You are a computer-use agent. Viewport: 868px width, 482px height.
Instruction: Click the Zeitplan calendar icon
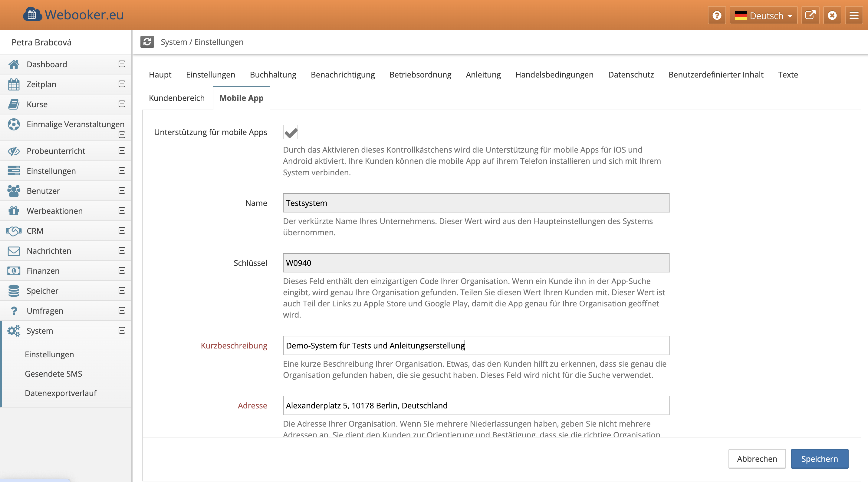click(14, 84)
